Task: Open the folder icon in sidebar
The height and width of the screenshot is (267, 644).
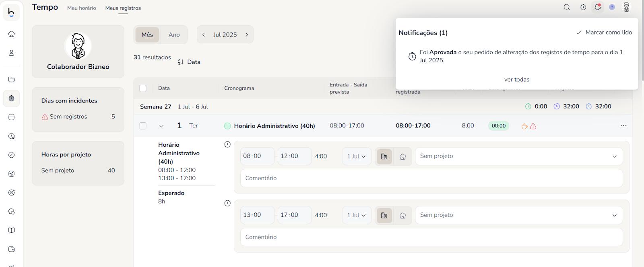Action: point(12,80)
